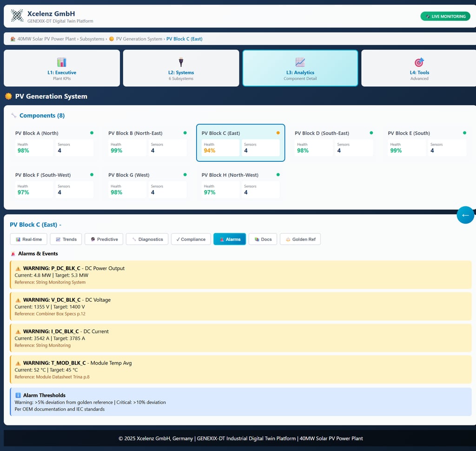Select the PV Block H (North-West) component
This screenshot has width=476, height=451.
tap(241, 185)
